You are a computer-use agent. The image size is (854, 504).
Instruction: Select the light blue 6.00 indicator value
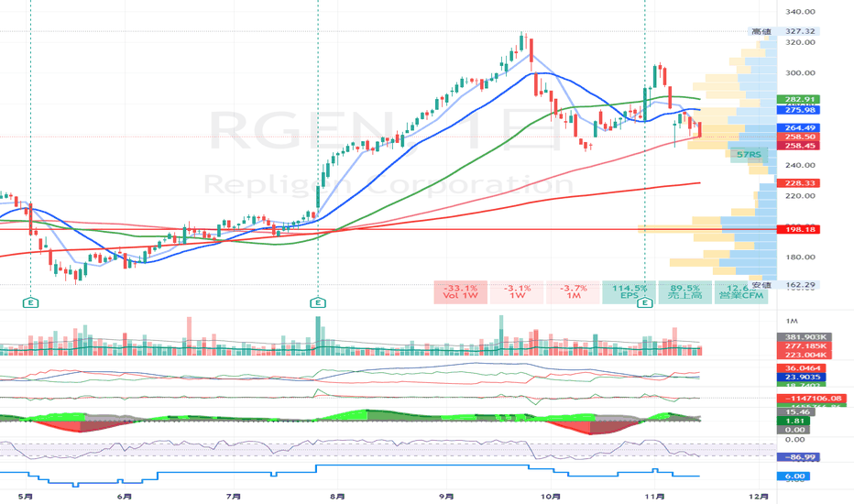[x=794, y=477]
